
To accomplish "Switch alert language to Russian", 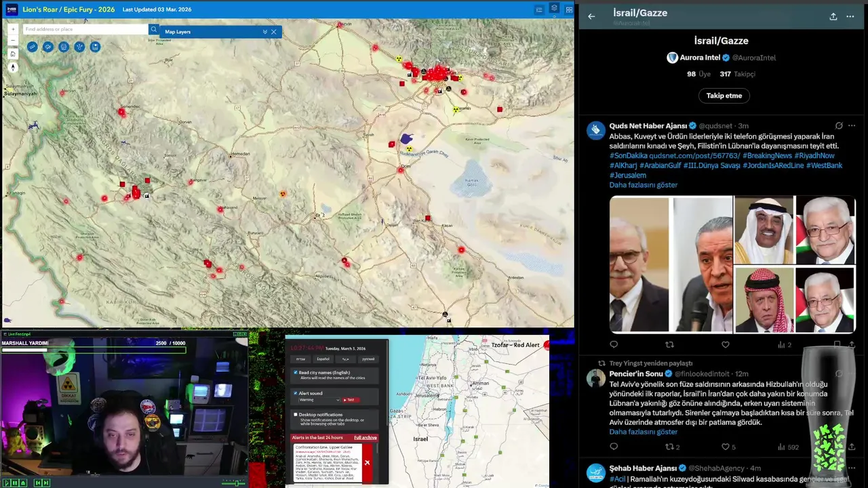I will (x=368, y=359).
